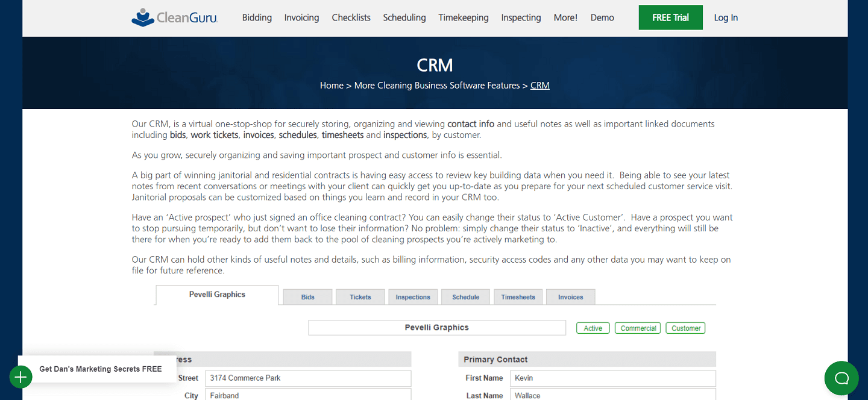Select Timekeeping in the navigation bar
Screen dimensions: 868x400
(x=463, y=17)
